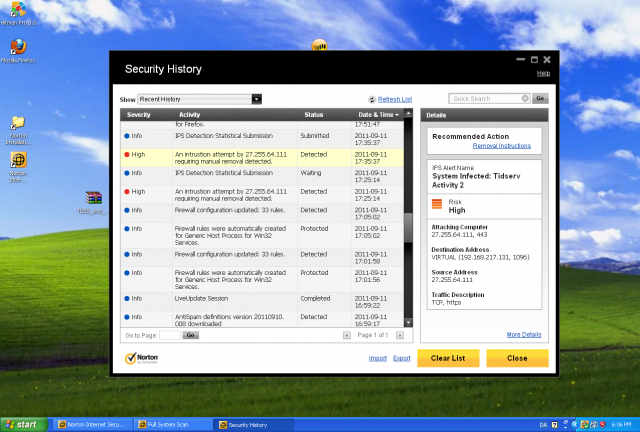This screenshot has width=640, height=432.
Task: Open the Mozilla Firefox desktop icon
Action: [x=18, y=51]
